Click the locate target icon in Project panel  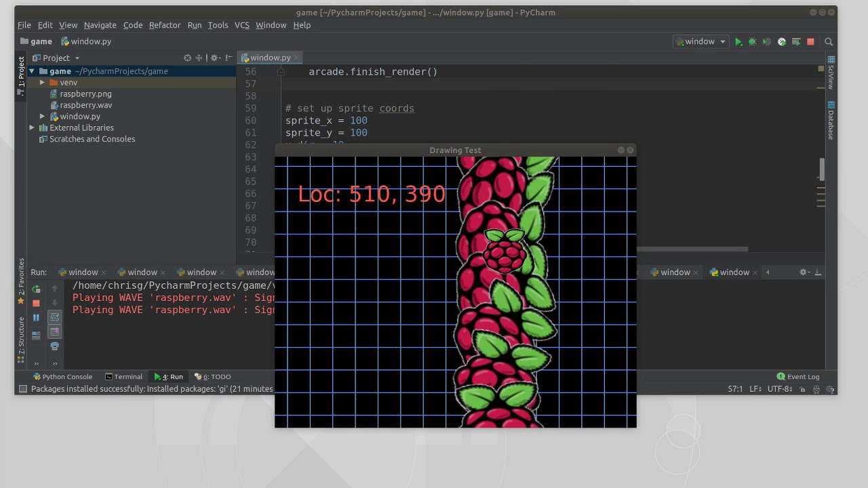(188, 58)
